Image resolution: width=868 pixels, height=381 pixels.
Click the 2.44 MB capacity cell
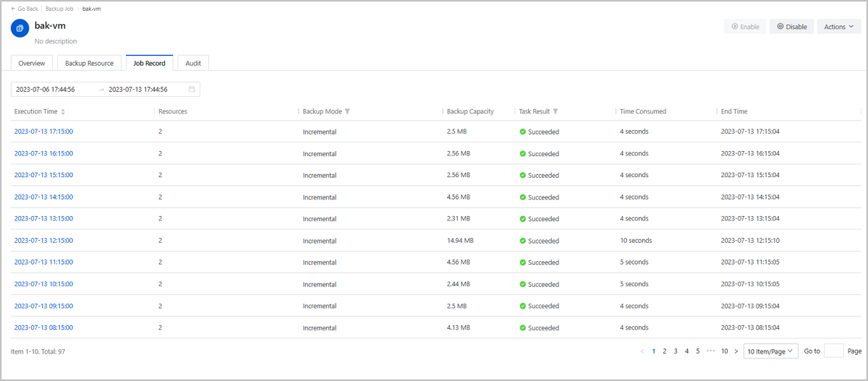[459, 284]
